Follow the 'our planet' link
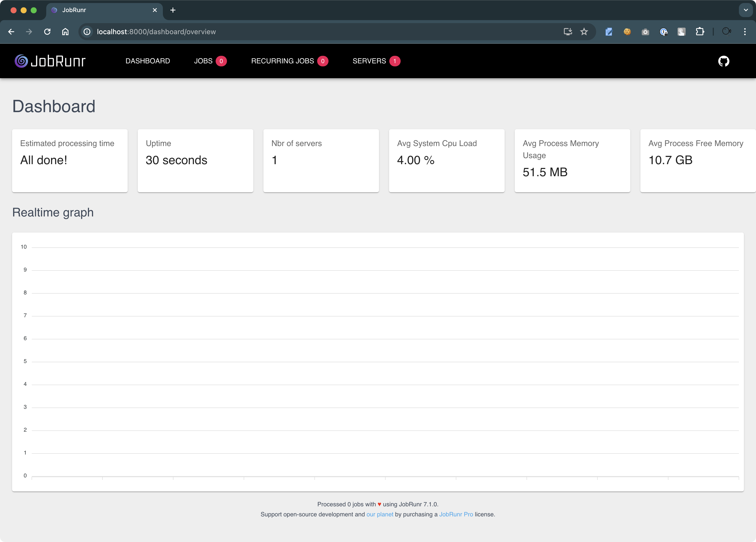Viewport: 756px width, 542px height. click(x=380, y=514)
